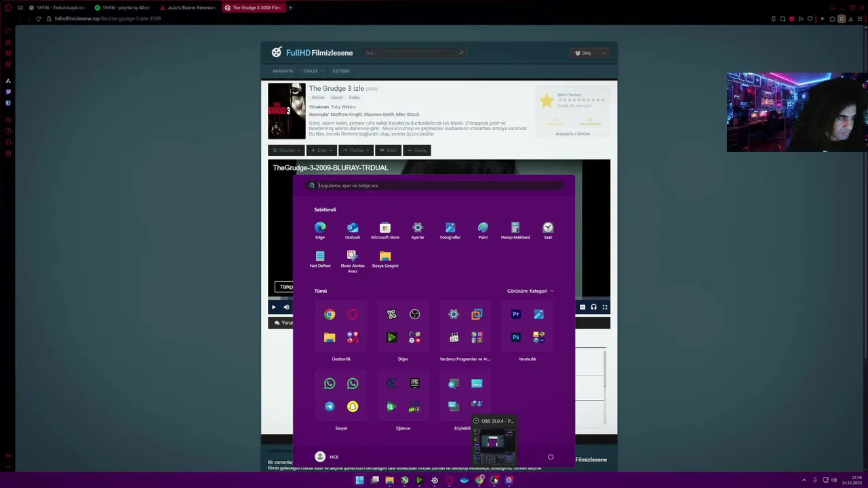The height and width of the screenshot is (488, 868).
Task: Click FullHD Filmizlesene site logo
Action: click(x=312, y=52)
